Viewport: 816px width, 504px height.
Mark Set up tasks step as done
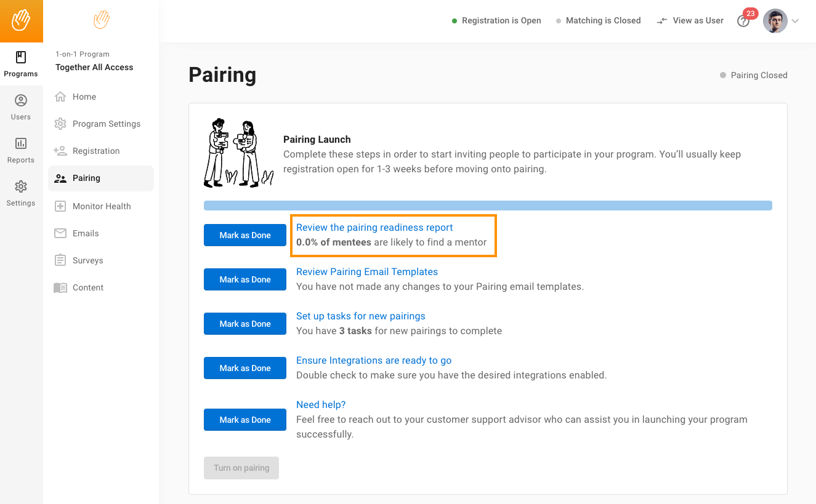[245, 324]
